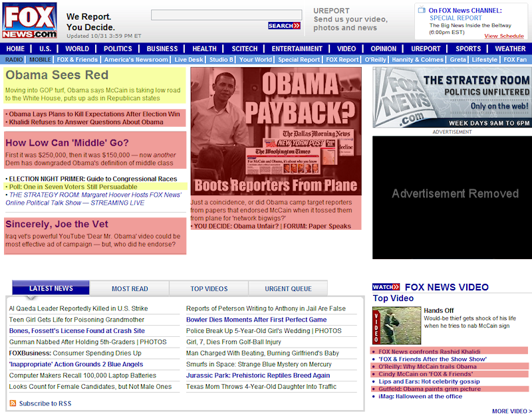Switch to the TOP VIDEOS tab
The image size is (532, 416).
click(209, 288)
